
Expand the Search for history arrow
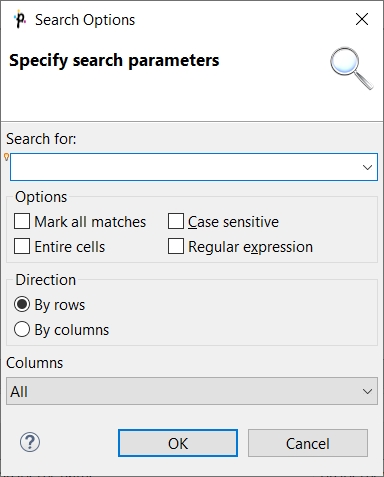click(x=367, y=167)
